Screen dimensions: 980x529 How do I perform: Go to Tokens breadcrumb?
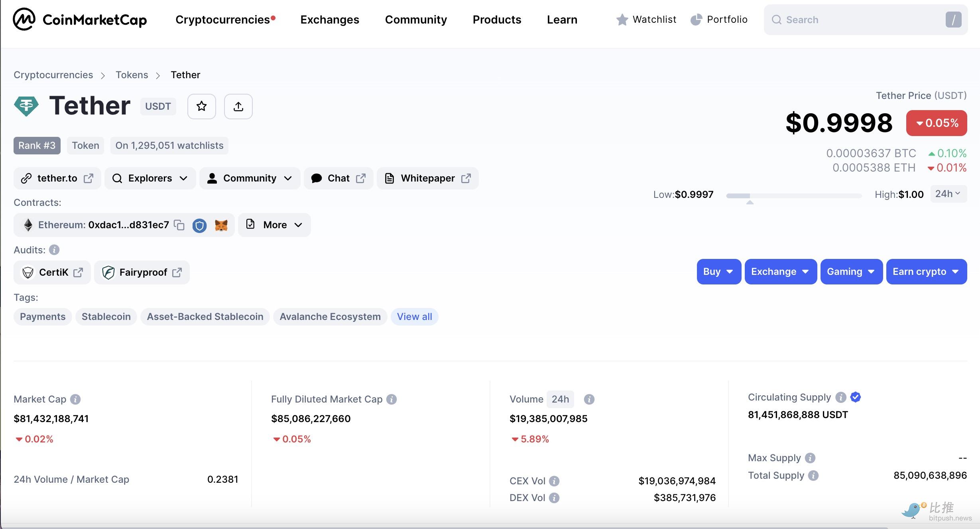(132, 75)
